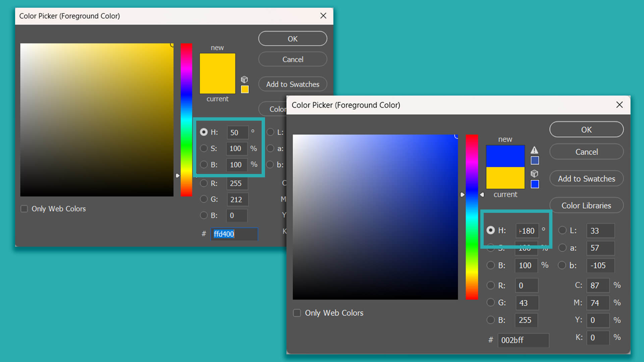Select the S radio button in yellow picker
Image resolution: width=644 pixels, height=362 pixels.
point(204,148)
